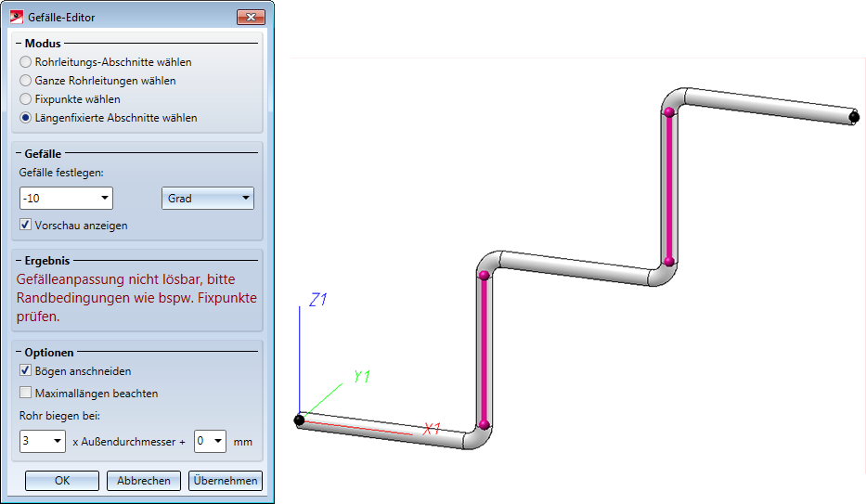
Task: Toggle Vorschau anzeigen checkbox
Action: [x=25, y=225]
